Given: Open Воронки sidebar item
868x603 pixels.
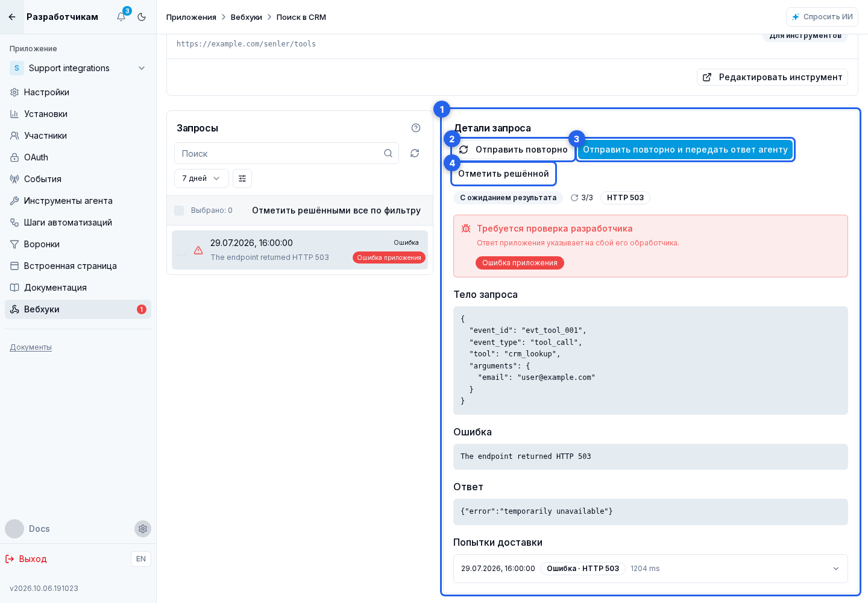Looking at the screenshot, I should pos(78,244).
